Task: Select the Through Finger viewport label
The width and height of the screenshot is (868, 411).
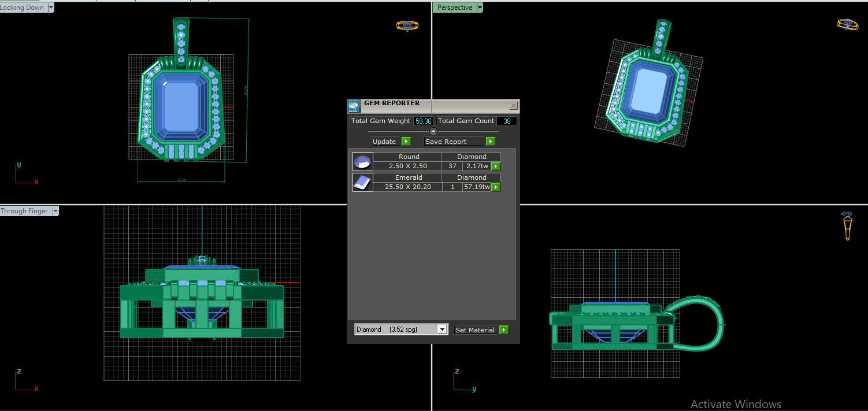Action: [x=24, y=212]
